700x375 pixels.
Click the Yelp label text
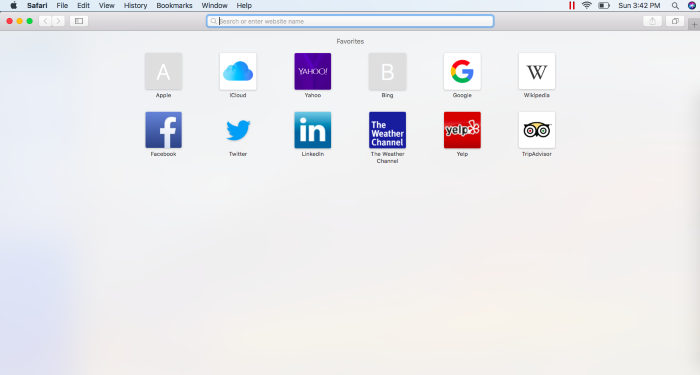point(462,154)
